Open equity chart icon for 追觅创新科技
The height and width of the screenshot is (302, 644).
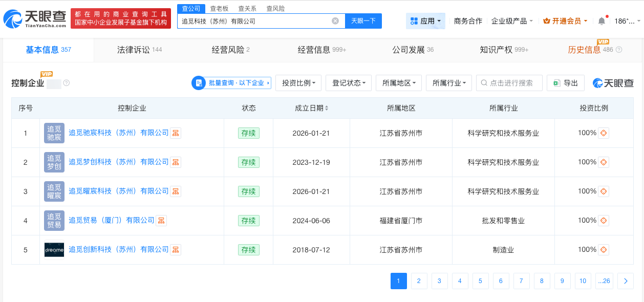(176, 250)
